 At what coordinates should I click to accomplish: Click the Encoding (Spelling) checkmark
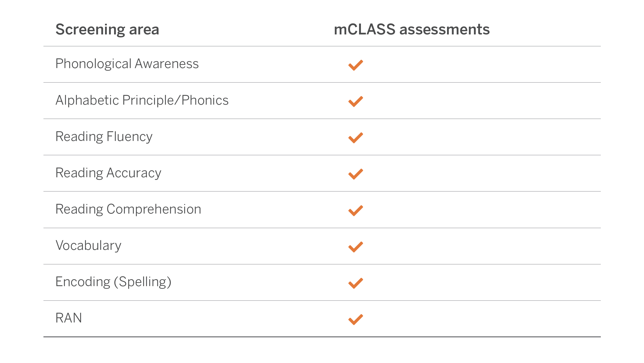[x=356, y=283]
